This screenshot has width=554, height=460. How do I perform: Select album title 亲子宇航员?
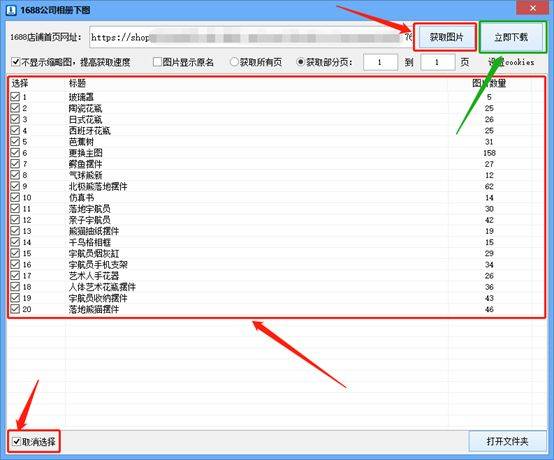pos(90,220)
